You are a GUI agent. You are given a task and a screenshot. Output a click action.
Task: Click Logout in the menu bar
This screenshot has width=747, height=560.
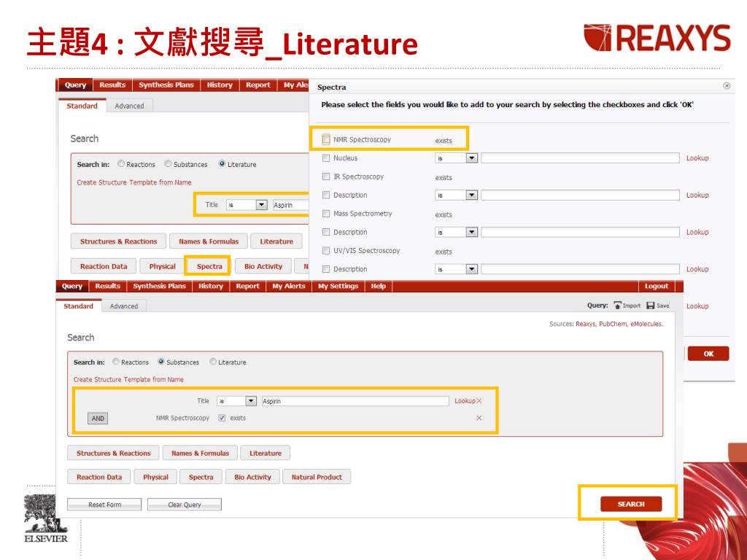click(656, 286)
